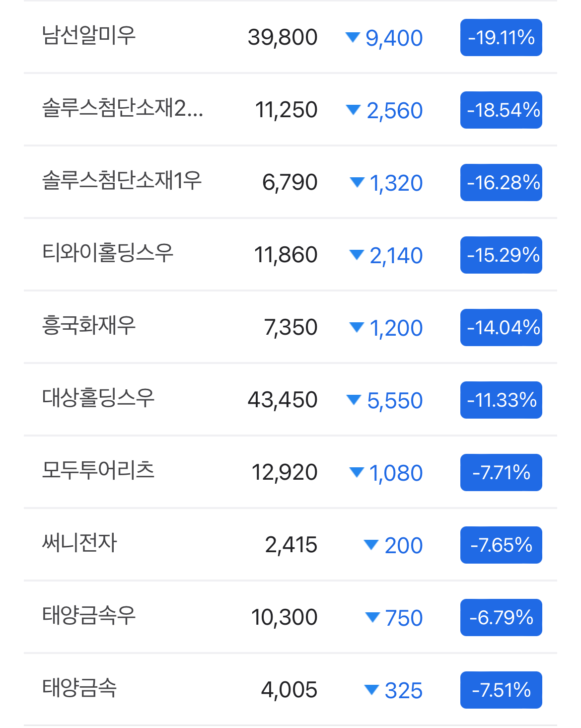Tap the 6,790 price value

pyautogui.click(x=290, y=183)
